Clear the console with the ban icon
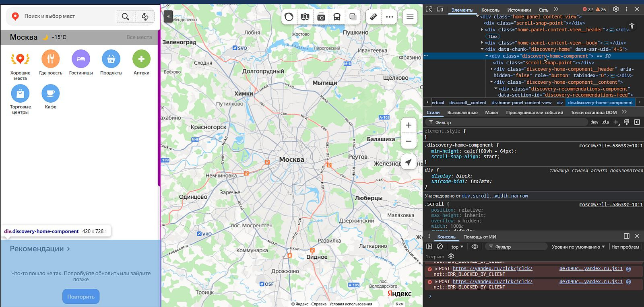The image size is (644, 307). tap(440, 247)
